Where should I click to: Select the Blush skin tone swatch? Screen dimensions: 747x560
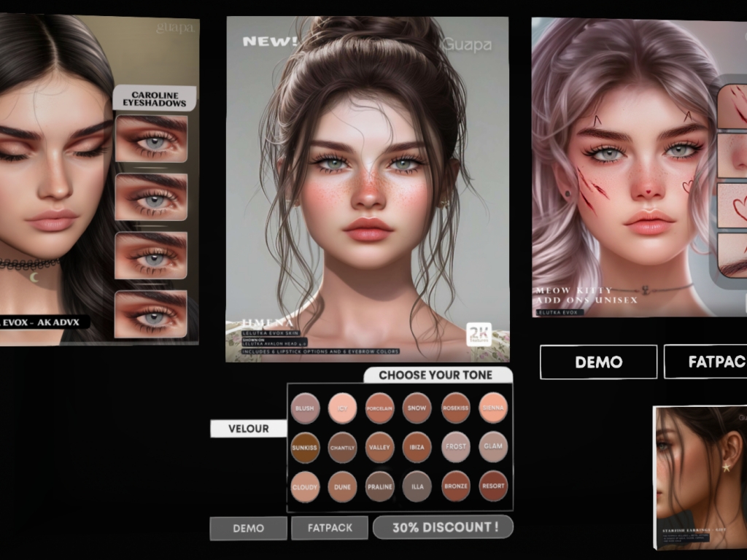304,408
